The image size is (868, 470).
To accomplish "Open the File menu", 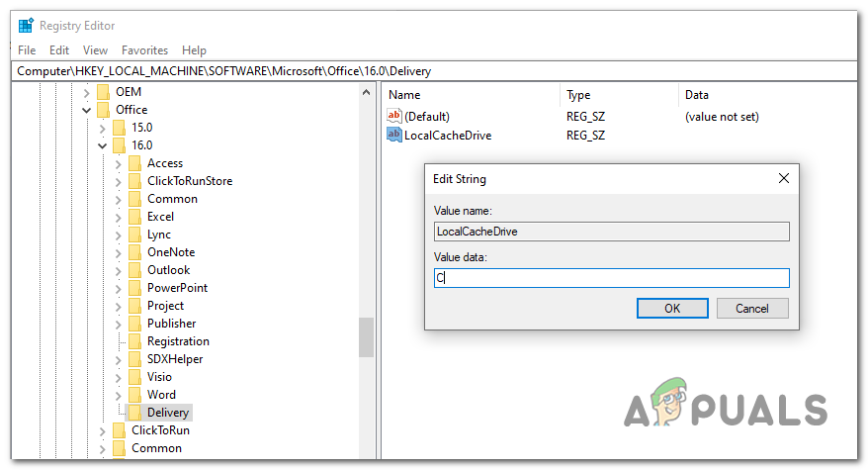I will coord(27,50).
